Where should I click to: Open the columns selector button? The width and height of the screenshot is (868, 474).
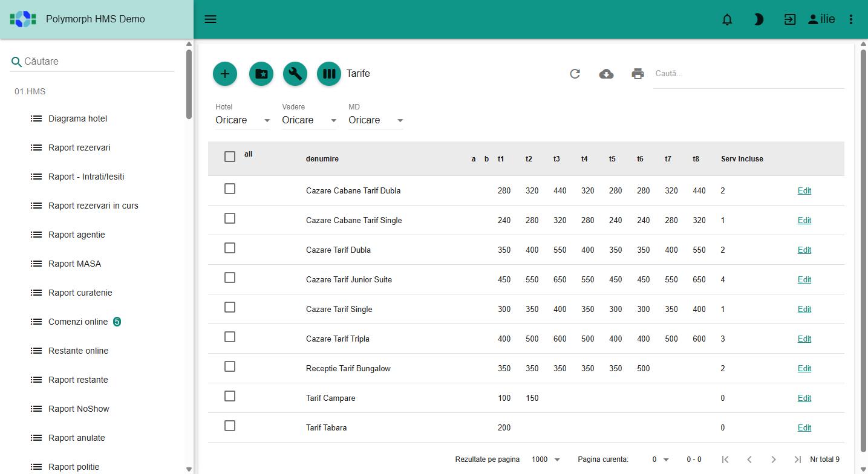(329, 74)
